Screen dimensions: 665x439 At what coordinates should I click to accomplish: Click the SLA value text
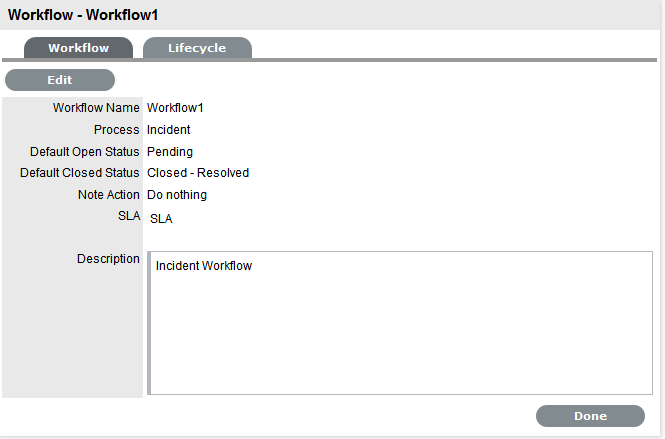[x=161, y=219]
